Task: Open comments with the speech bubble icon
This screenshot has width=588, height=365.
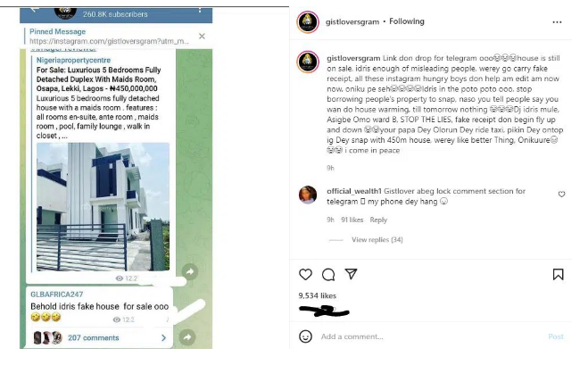Action: coord(328,275)
